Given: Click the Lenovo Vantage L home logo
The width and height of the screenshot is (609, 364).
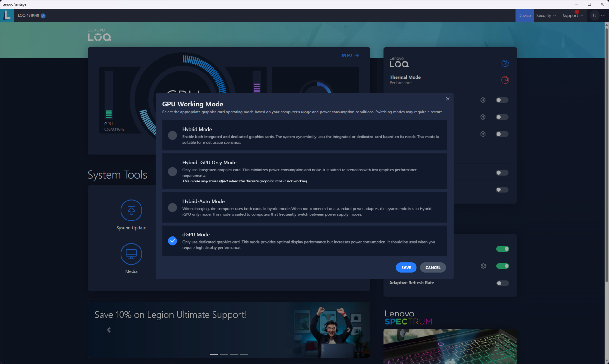Looking at the screenshot, I should [x=7, y=15].
